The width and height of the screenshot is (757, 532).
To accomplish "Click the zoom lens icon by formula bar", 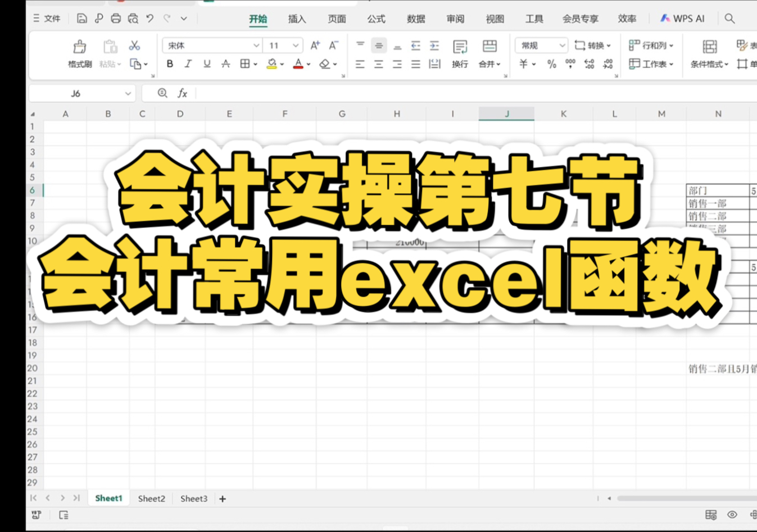I will tap(162, 93).
